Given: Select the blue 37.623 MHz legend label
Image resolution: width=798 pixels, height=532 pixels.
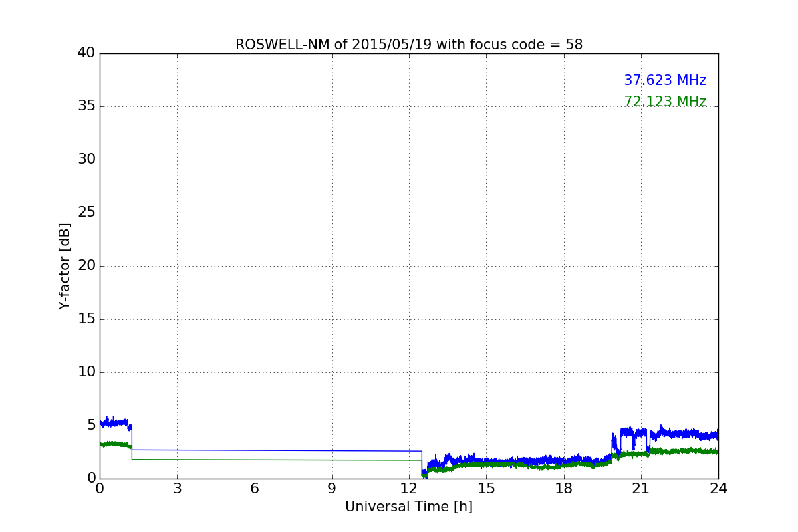Looking at the screenshot, I should tap(665, 80).
